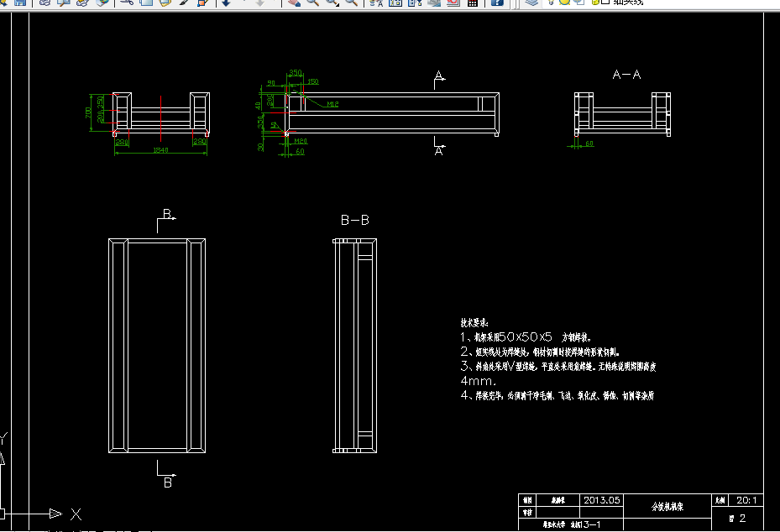Select the 4mm. text line

point(478,381)
